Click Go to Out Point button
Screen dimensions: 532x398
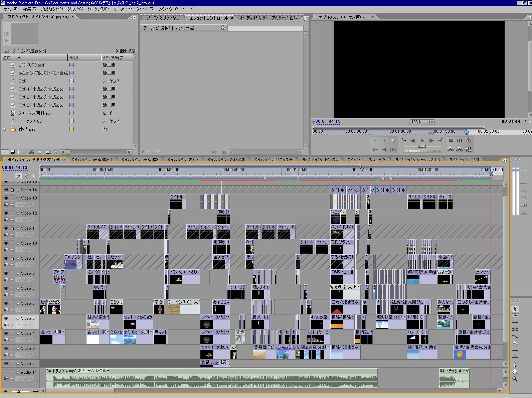[x=384, y=149]
